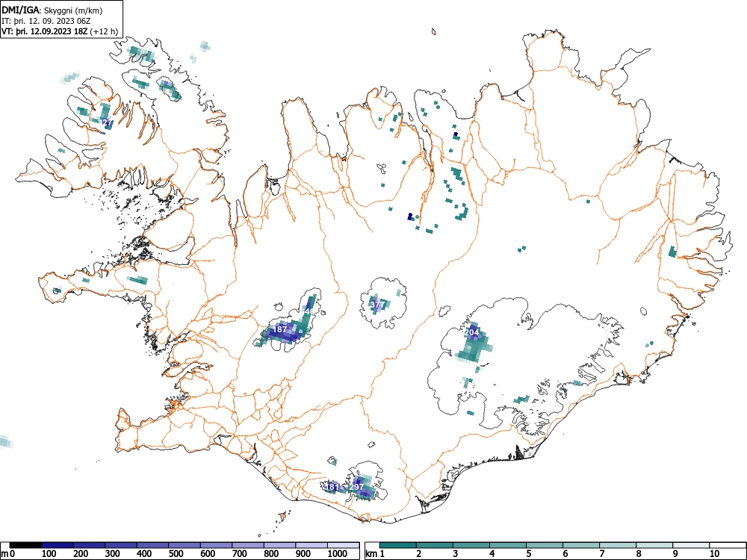The image size is (747, 560).
Task: Pick the 100–200 m dark navy legend swatch
Action: pos(58,545)
